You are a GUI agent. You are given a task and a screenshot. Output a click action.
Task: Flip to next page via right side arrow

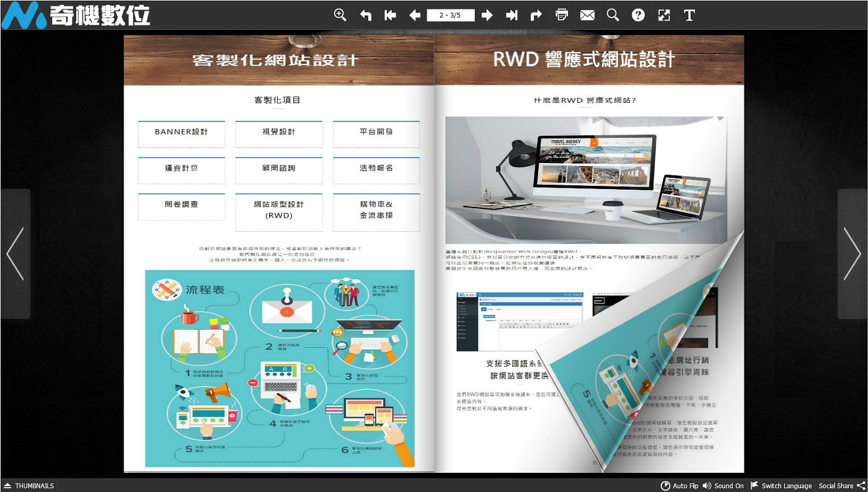(852, 253)
